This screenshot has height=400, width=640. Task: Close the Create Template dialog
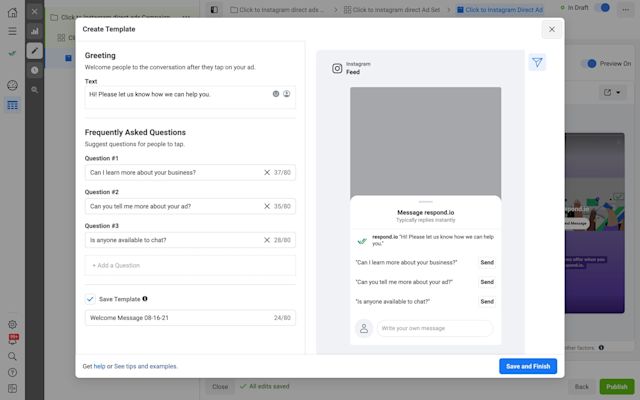(x=552, y=29)
